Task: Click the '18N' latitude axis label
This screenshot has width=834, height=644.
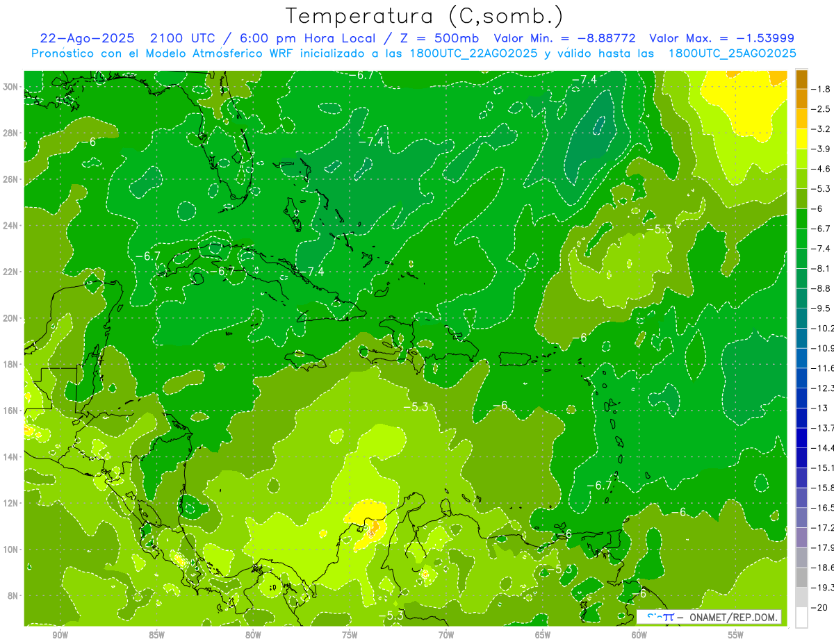Action: coord(12,364)
